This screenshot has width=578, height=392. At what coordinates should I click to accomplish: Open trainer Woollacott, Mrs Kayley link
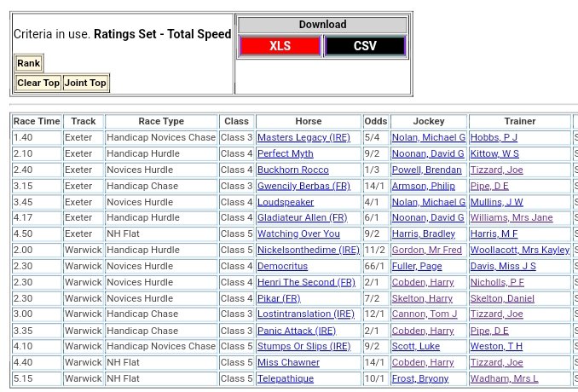click(519, 250)
